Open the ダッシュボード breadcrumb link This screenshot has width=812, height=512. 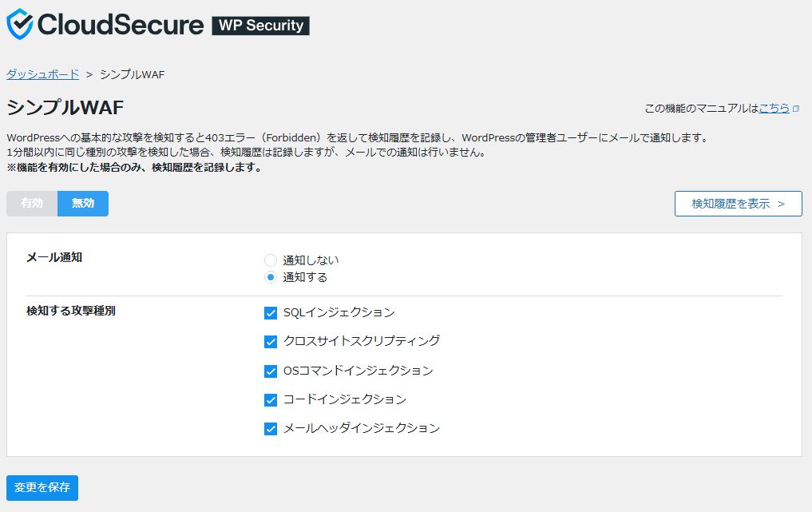point(41,74)
